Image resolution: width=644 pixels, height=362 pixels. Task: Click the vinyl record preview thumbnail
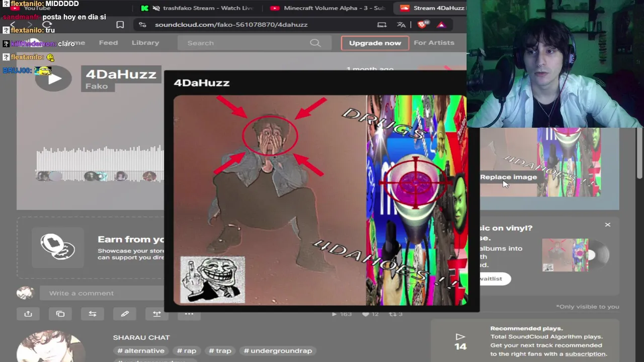(576, 255)
